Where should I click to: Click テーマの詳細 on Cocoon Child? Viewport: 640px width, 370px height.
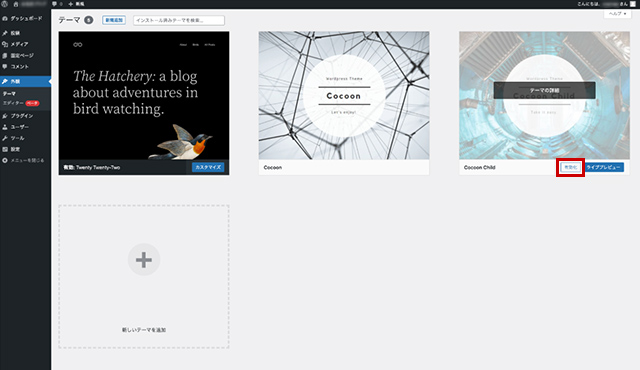pyautogui.click(x=544, y=90)
